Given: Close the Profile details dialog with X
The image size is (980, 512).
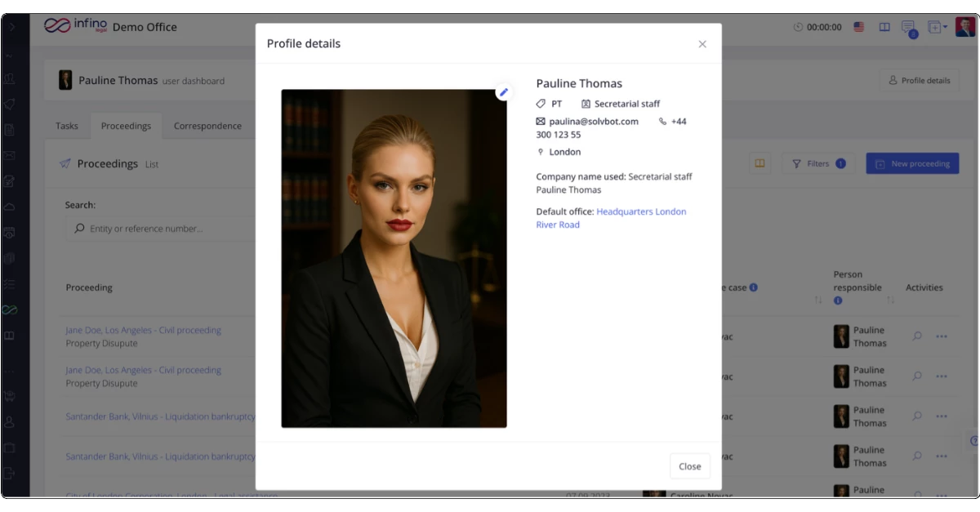Looking at the screenshot, I should [702, 44].
